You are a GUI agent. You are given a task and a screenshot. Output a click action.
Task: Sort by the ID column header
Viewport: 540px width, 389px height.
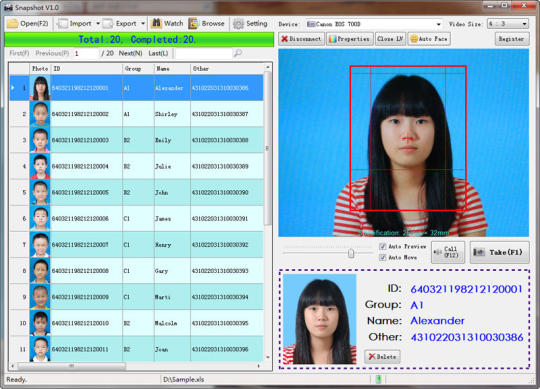pos(86,69)
